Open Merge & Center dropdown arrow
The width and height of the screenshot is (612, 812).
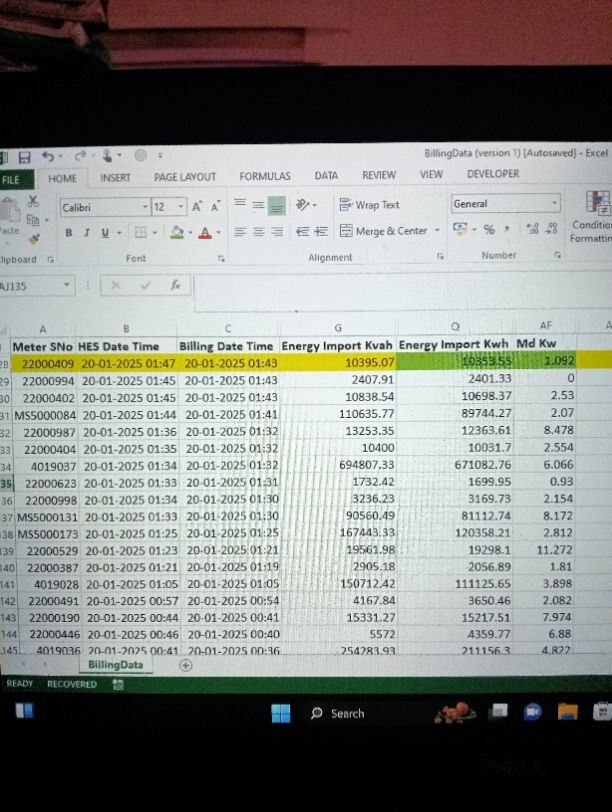coord(437,230)
